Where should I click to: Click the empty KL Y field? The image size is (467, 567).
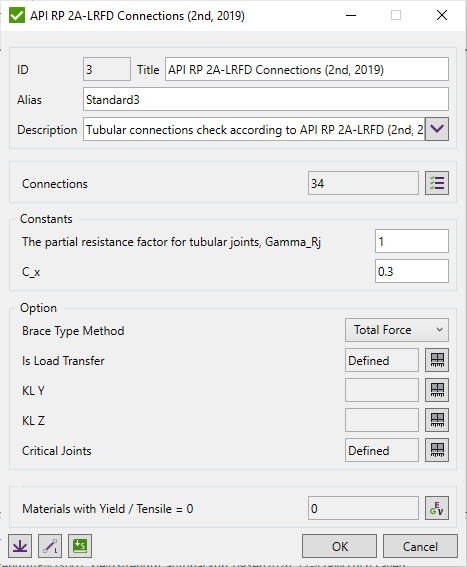(382, 390)
